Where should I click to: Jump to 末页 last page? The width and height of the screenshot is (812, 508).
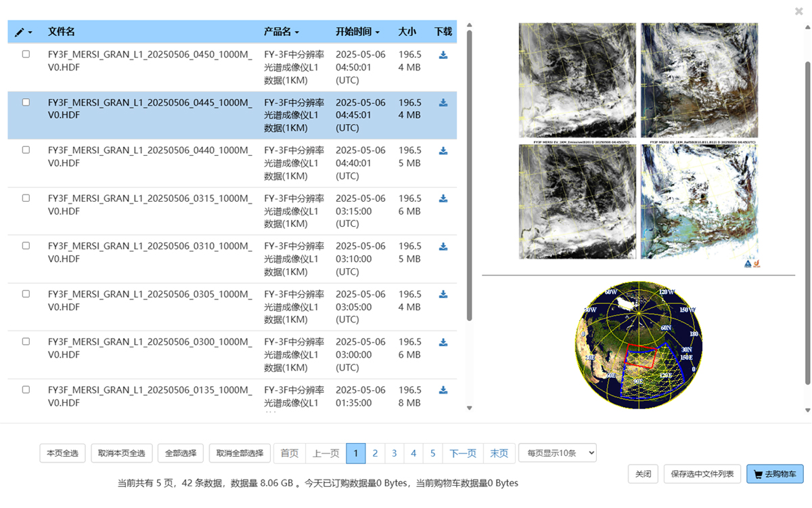click(499, 453)
